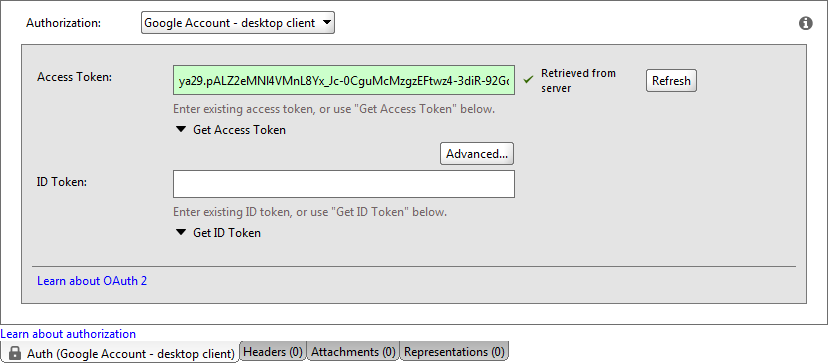The image size is (828, 363).
Task: Open the Advanced... settings
Action: click(x=477, y=154)
